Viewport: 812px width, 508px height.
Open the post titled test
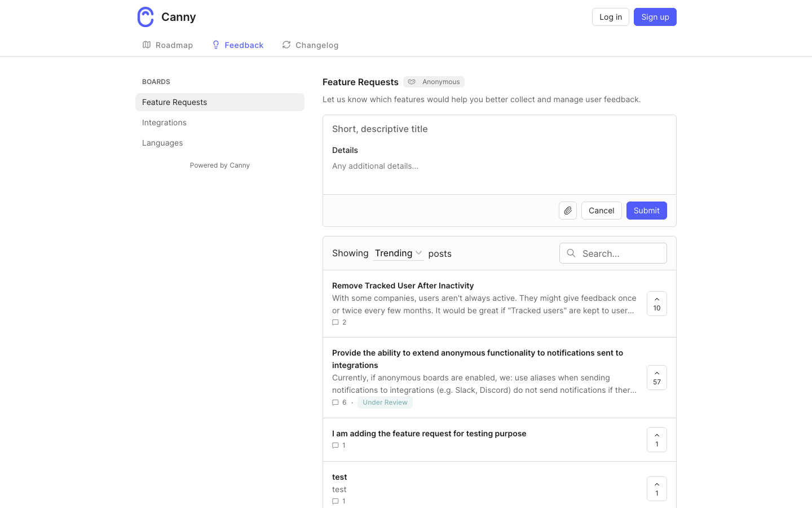[x=339, y=477]
